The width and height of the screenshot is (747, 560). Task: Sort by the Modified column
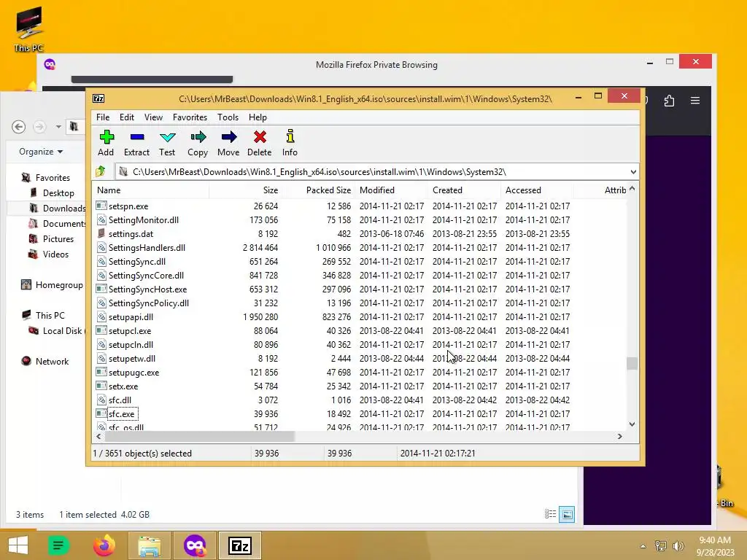(x=391, y=190)
